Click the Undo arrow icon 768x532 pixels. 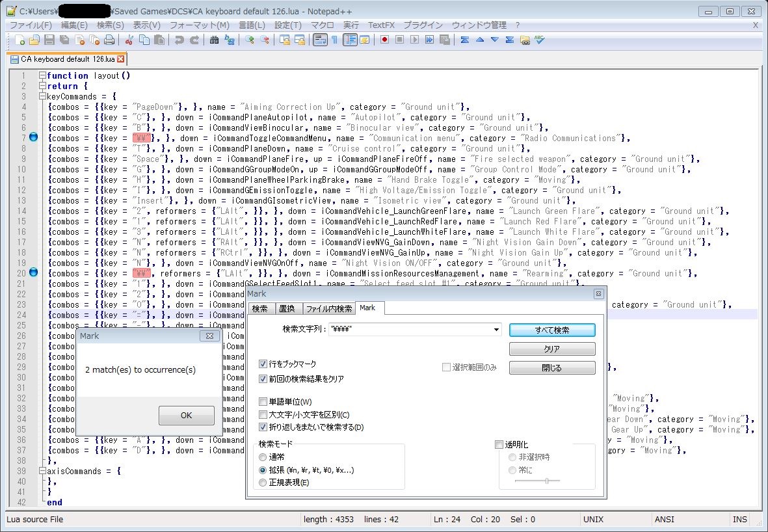179,40
